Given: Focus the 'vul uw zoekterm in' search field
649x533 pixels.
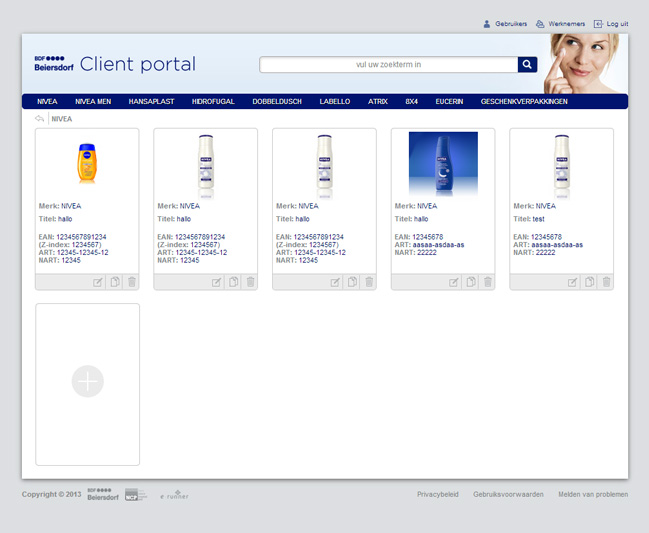Looking at the screenshot, I should pyautogui.click(x=389, y=65).
